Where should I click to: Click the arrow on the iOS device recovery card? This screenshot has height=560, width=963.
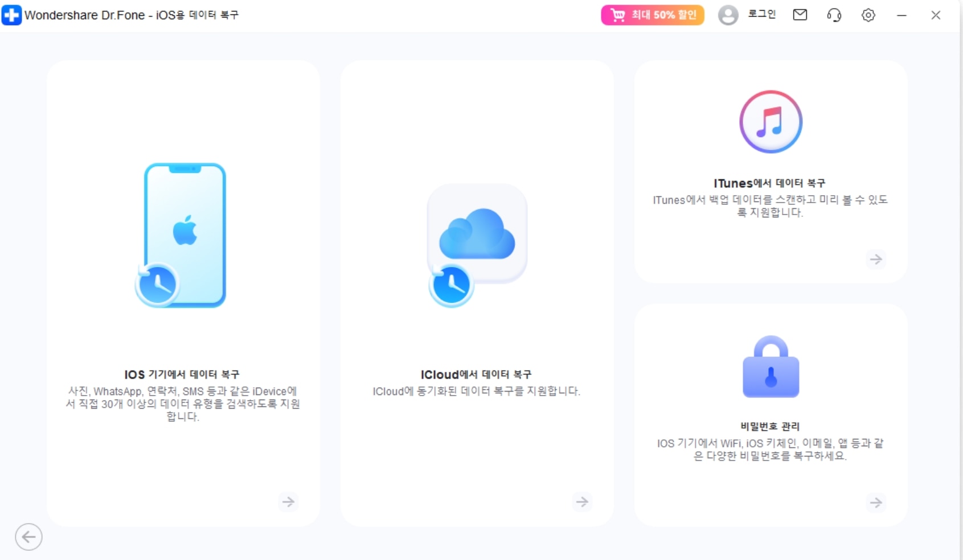289,501
